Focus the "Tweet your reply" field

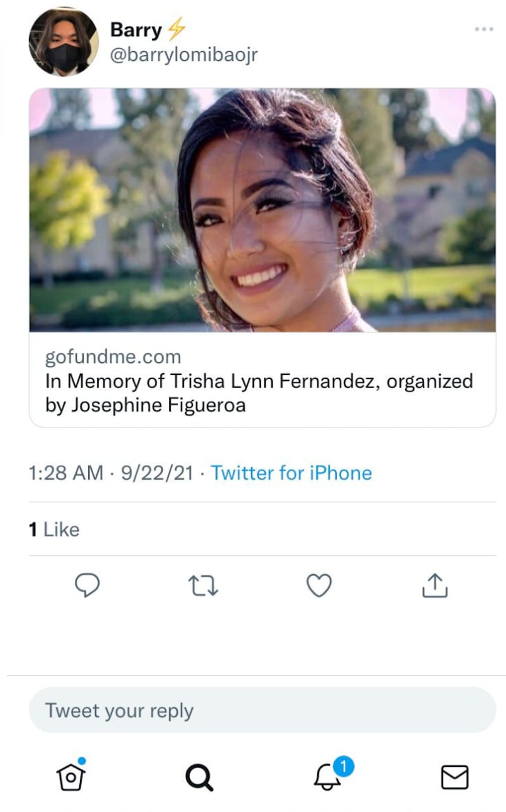pos(263,710)
